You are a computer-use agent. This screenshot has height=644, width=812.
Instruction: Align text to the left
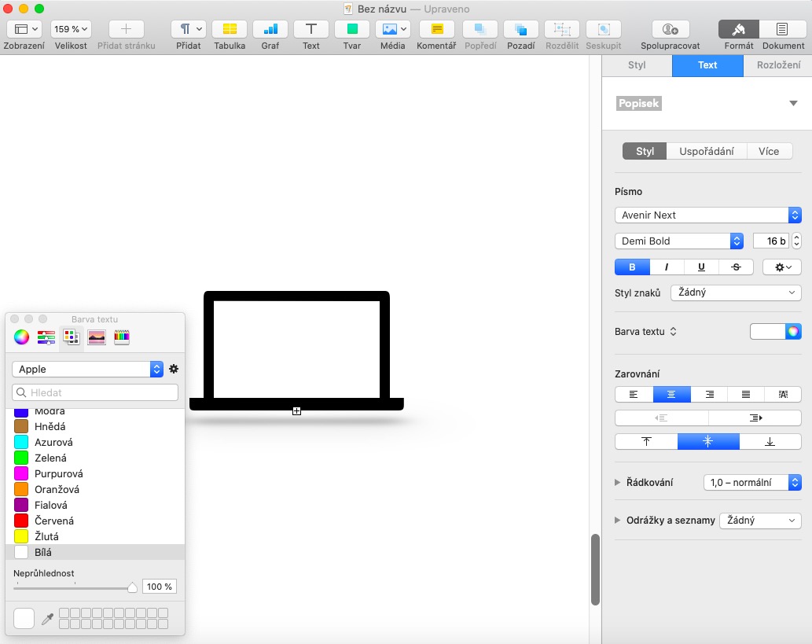click(634, 394)
